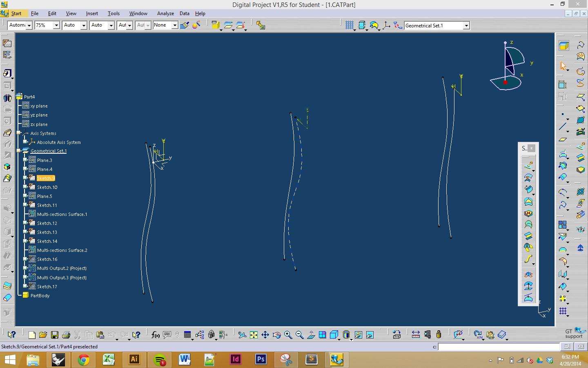The image size is (588, 368).
Task: Select Sketch.9 in the specification tree
Action: click(x=46, y=178)
